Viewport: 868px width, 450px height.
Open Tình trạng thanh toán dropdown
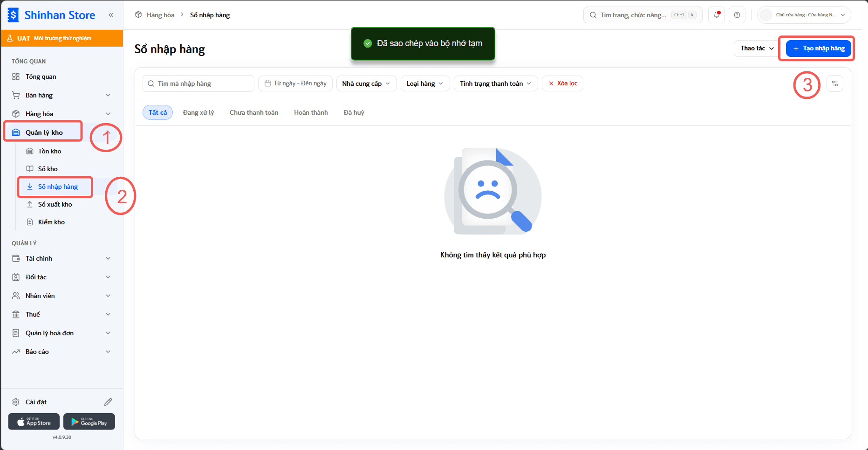pyautogui.click(x=496, y=83)
